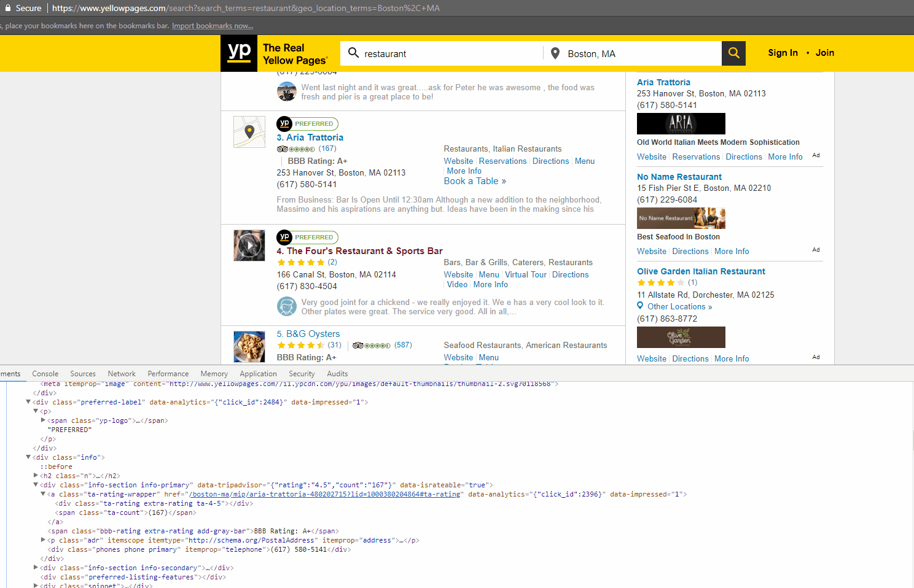Expand the span yp-logo node in Elements

(43, 420)
